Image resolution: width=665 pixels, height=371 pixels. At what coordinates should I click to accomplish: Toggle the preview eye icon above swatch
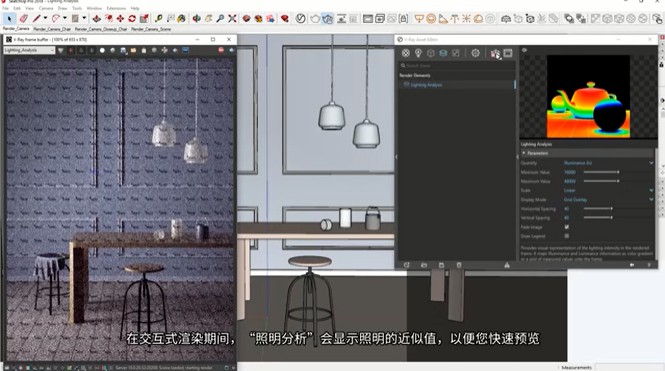click(x=525, y=50)
